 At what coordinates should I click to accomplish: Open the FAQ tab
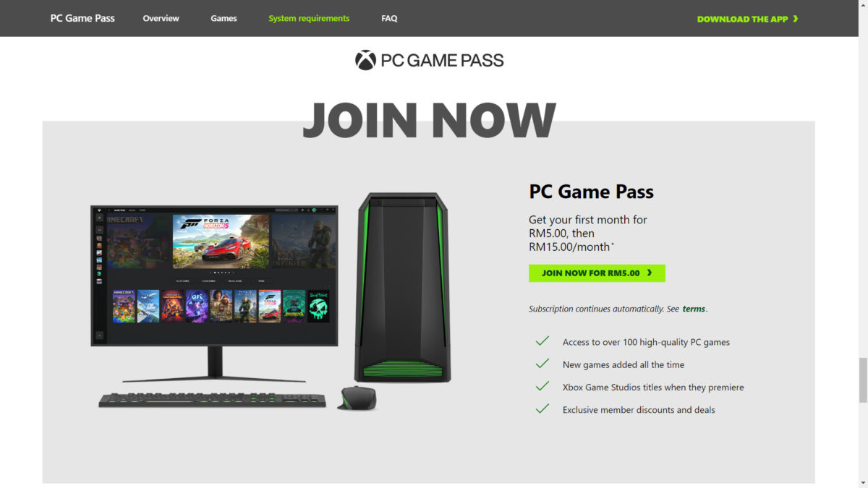click(x=389, y=19)
